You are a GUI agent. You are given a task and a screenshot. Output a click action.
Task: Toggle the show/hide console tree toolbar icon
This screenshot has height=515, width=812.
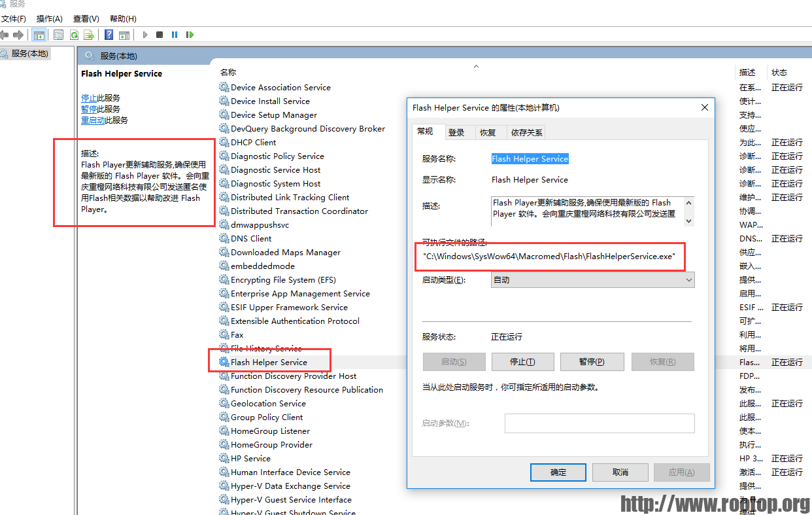coord(39,35)
